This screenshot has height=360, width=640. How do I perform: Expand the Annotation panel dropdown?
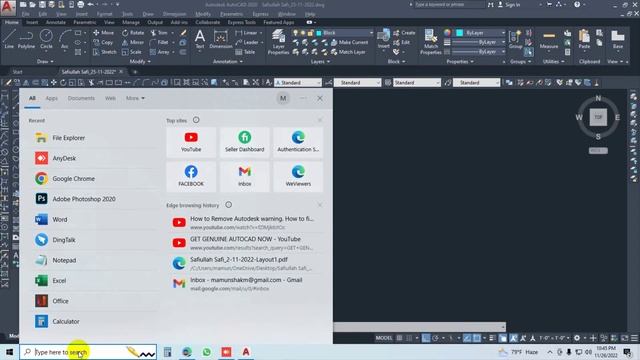coord(228,62)
